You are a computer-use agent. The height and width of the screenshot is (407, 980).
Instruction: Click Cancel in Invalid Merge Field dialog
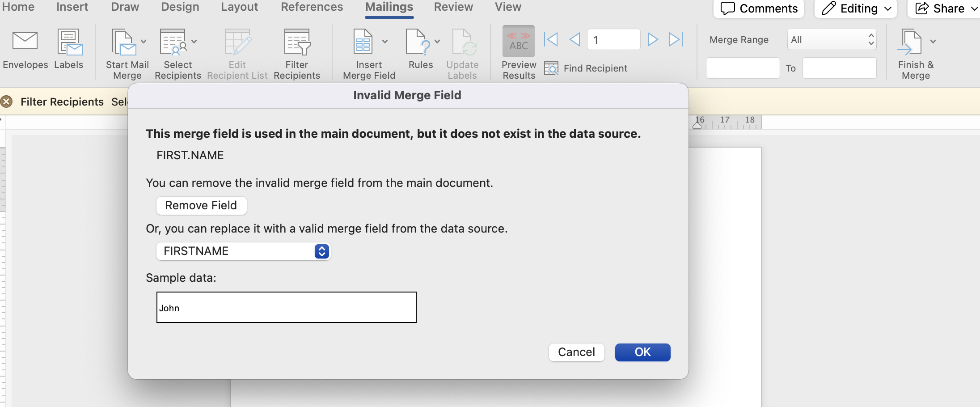576,352
